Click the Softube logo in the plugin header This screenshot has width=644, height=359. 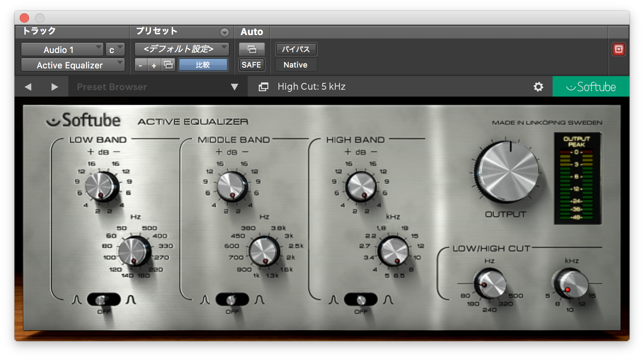pyautogui.click(x=591, y=86)
